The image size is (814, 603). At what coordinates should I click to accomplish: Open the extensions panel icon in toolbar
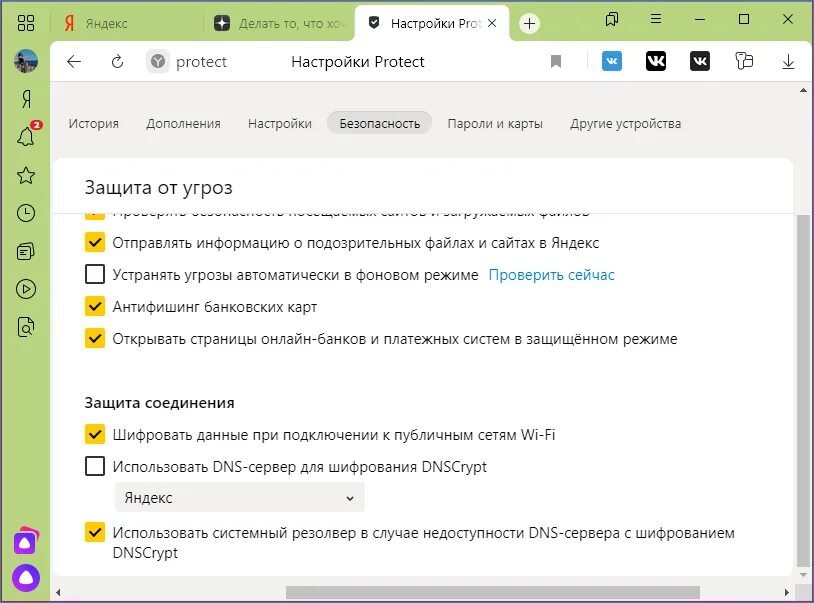744,61
